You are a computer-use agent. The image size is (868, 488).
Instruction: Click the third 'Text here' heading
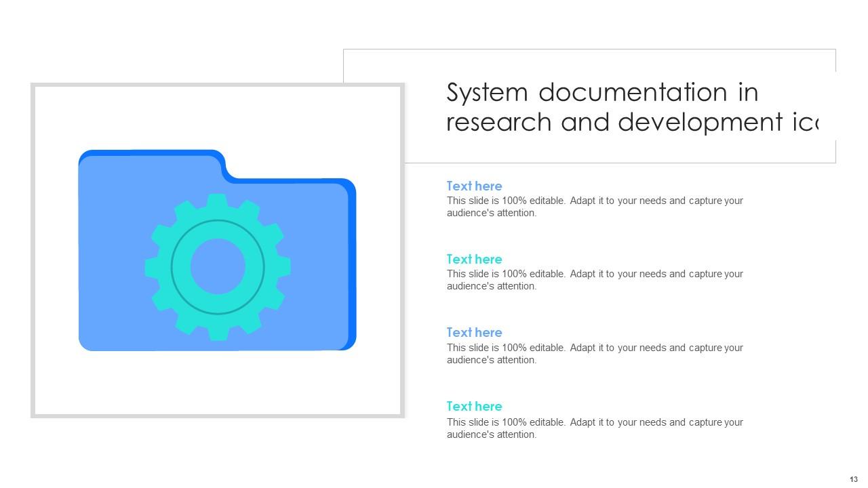click(x=474, y=332)
